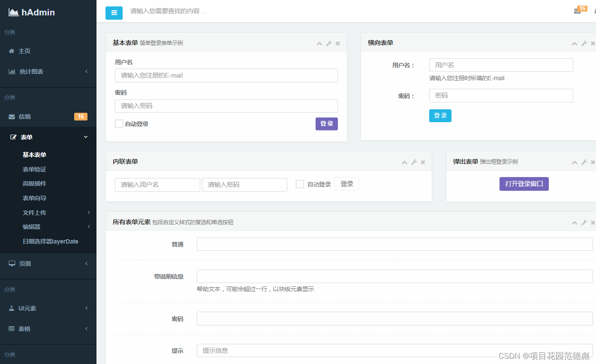
Task: Expand the 表格 menu arrow
Action: click(x=87, y=329)
